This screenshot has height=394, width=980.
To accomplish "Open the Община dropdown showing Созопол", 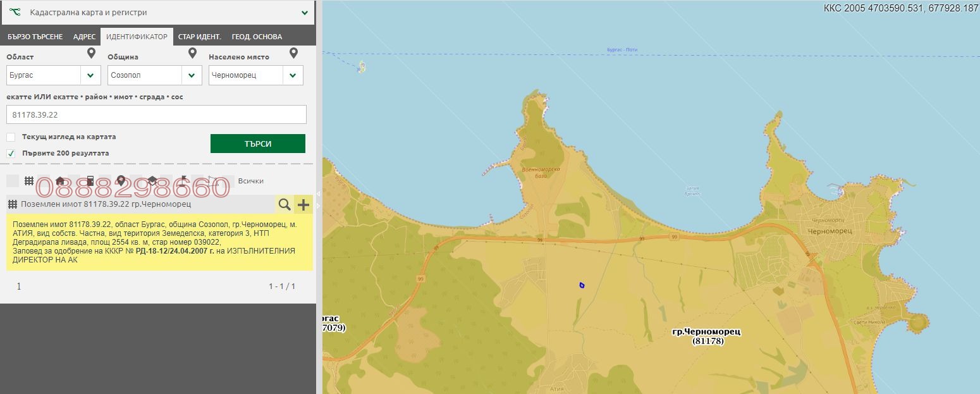I will (192, 75).
